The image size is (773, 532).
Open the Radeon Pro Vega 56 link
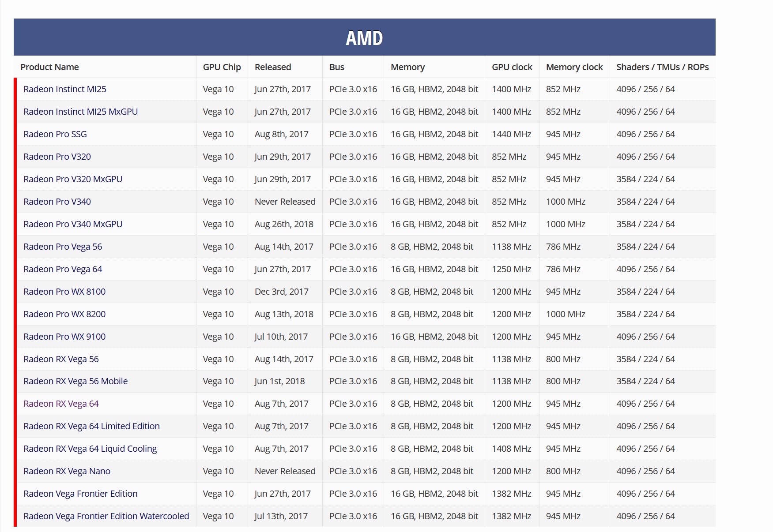pyautogui.click(x=63, y=247)
